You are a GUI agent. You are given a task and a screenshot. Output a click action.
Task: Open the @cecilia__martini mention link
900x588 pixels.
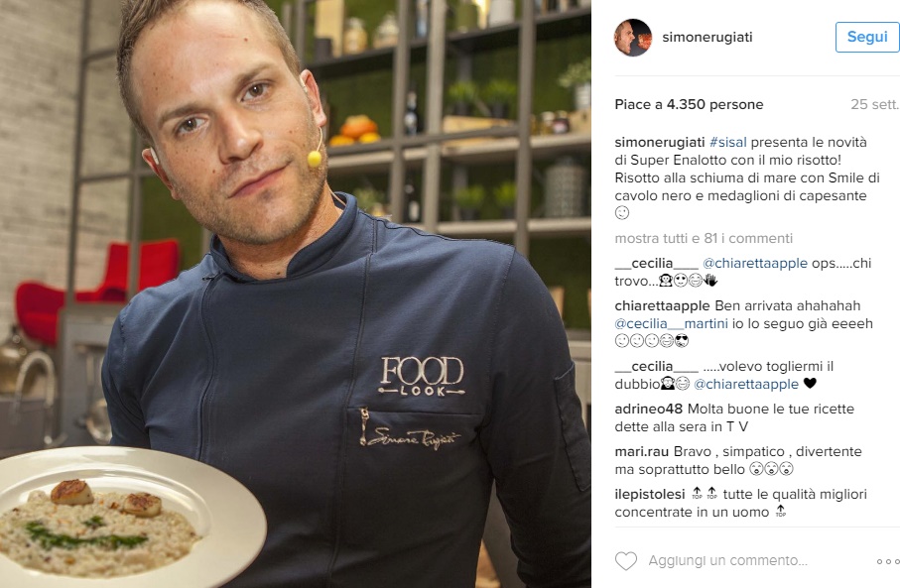671,323
